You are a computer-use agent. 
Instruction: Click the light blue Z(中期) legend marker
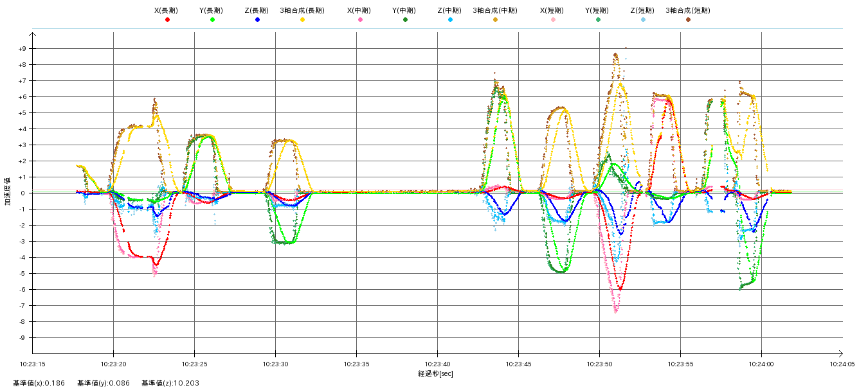pos(450,20)
